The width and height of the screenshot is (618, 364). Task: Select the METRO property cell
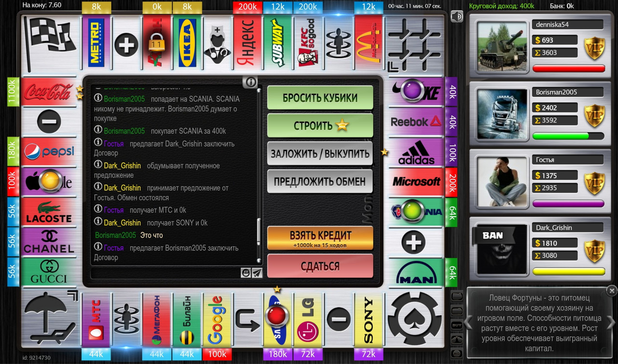pyautogui.click(x=96, y=43)
